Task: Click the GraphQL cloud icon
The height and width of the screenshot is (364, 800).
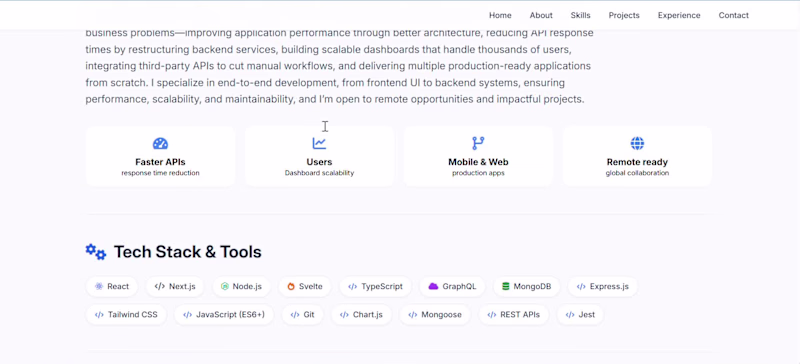Action: pyautogui.click(x=433, y=286)
